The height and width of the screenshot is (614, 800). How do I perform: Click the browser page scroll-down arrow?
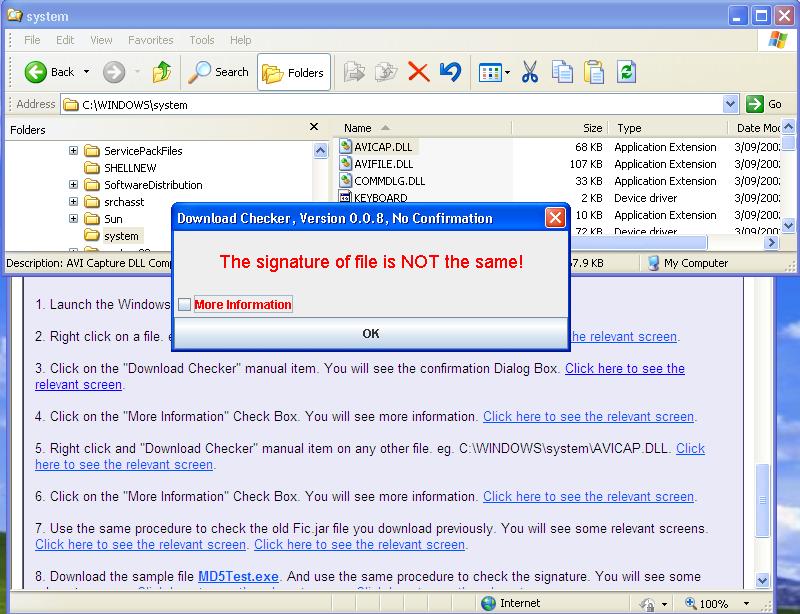point(762,580)
